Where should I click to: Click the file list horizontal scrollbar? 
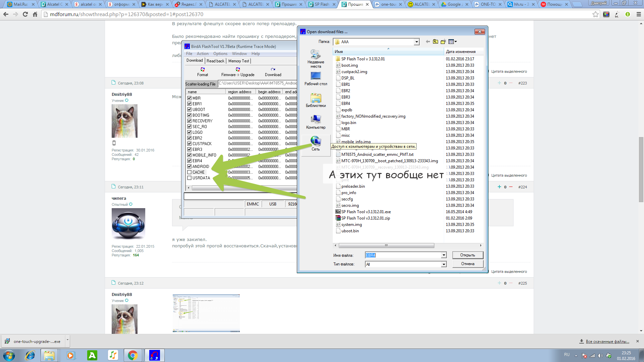click(x=386, y=245)
